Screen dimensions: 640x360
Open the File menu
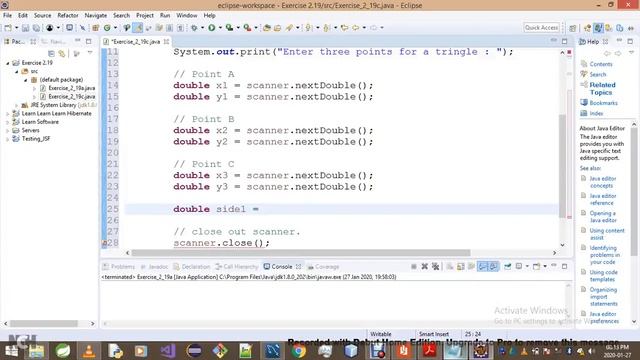7,16
